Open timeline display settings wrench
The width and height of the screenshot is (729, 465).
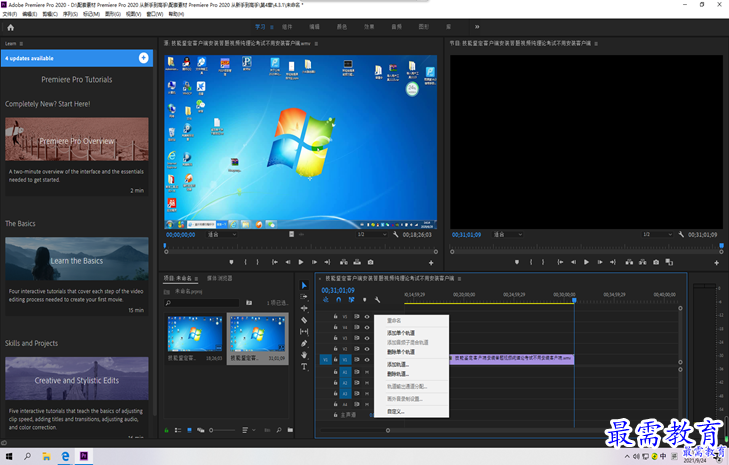(x=378, y=300)
